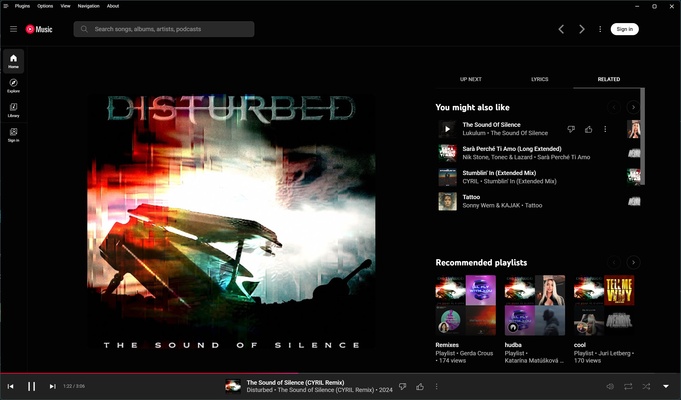Like the playing CYRIL Remix track

click(420, 386)
